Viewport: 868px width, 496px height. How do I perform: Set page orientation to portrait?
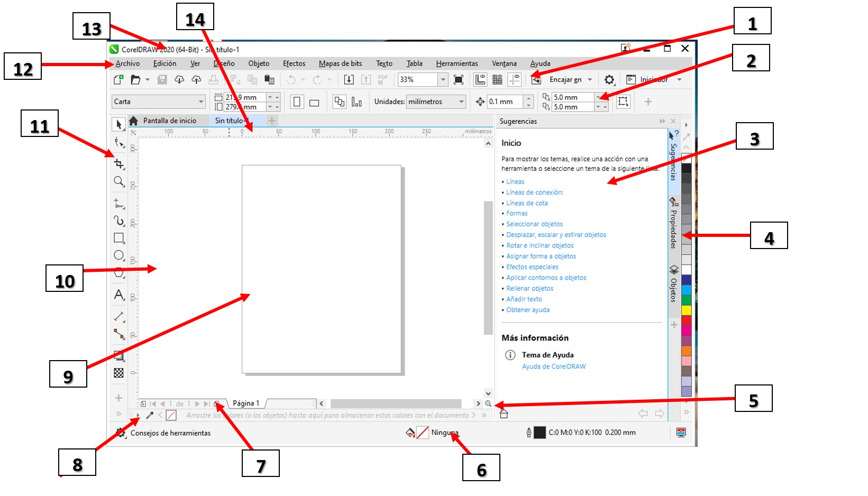[297, 102]
